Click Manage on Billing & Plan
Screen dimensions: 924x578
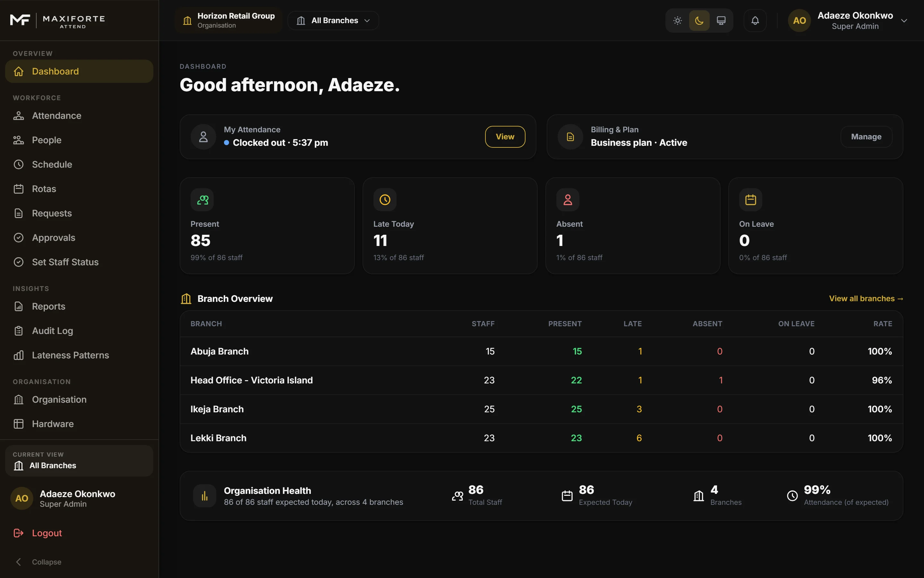866,136
